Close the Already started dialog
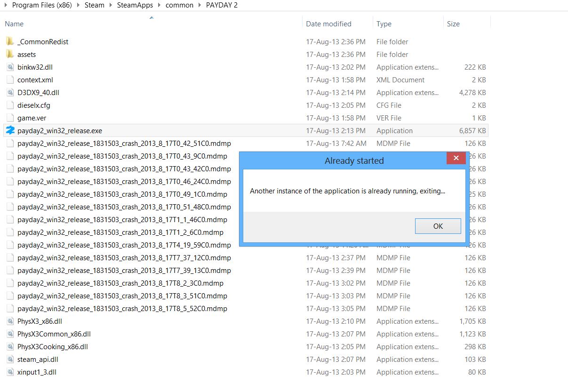 click(456, 158)
